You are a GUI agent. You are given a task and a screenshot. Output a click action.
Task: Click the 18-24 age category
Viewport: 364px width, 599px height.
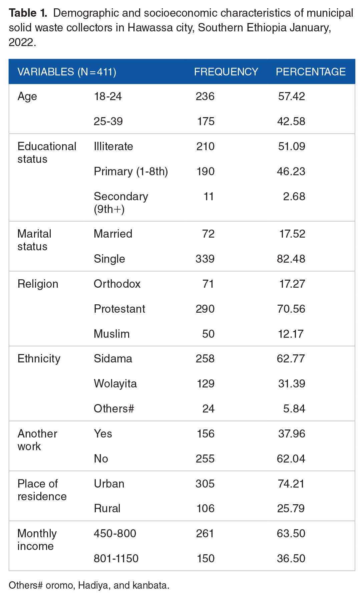point(108,96)
